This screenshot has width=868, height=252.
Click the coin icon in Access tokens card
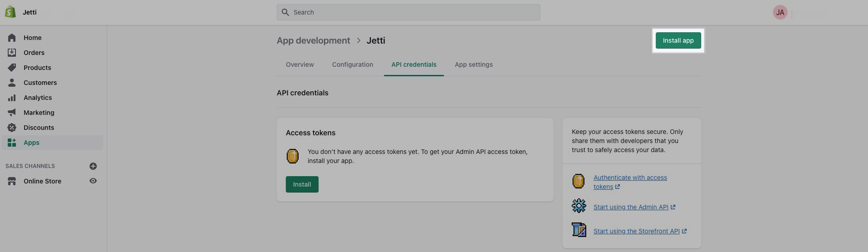[x=293, y=156]
